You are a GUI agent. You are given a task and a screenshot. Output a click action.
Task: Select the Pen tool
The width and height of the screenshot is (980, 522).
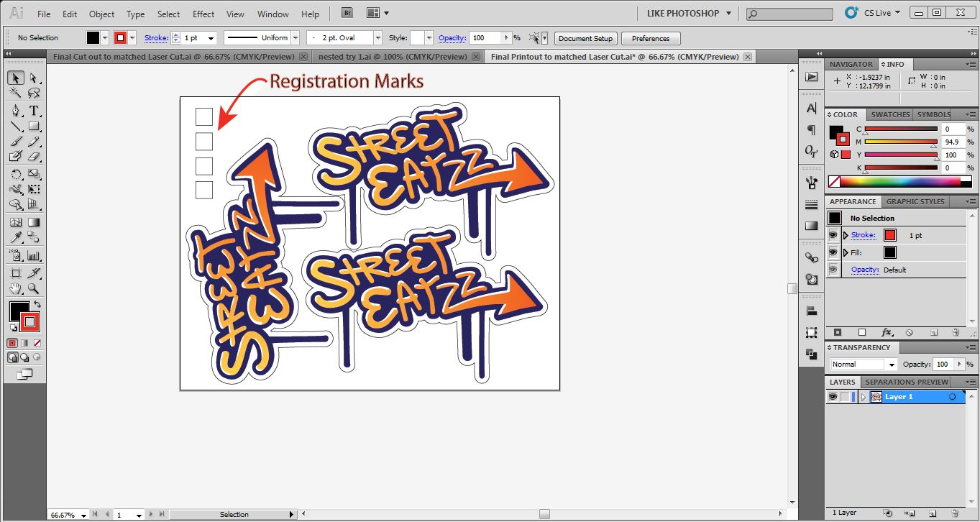(x=16, y=111)
